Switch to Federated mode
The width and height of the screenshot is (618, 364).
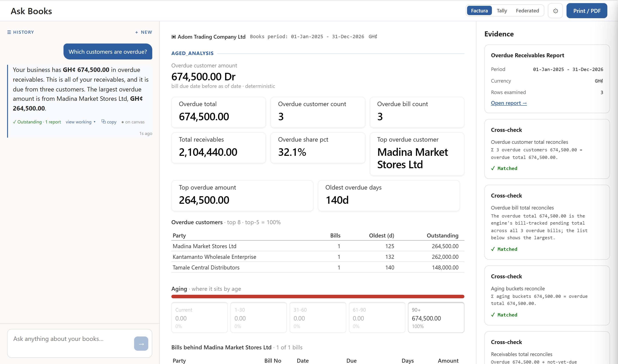click(x=527, y=11)
